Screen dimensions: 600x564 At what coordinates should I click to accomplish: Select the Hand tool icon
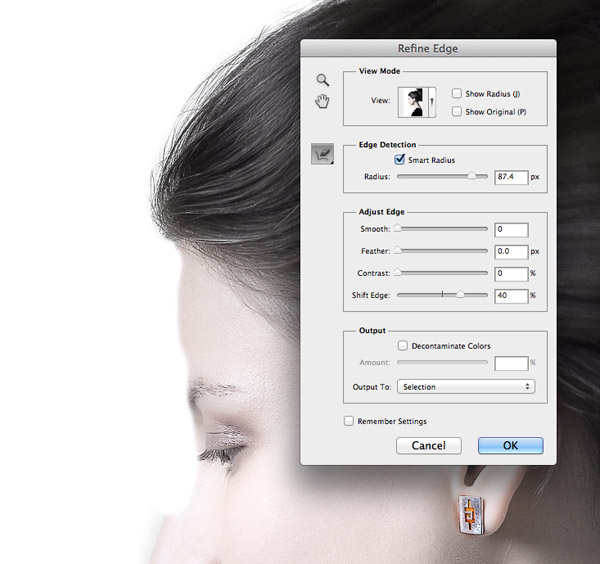[322, 101]
